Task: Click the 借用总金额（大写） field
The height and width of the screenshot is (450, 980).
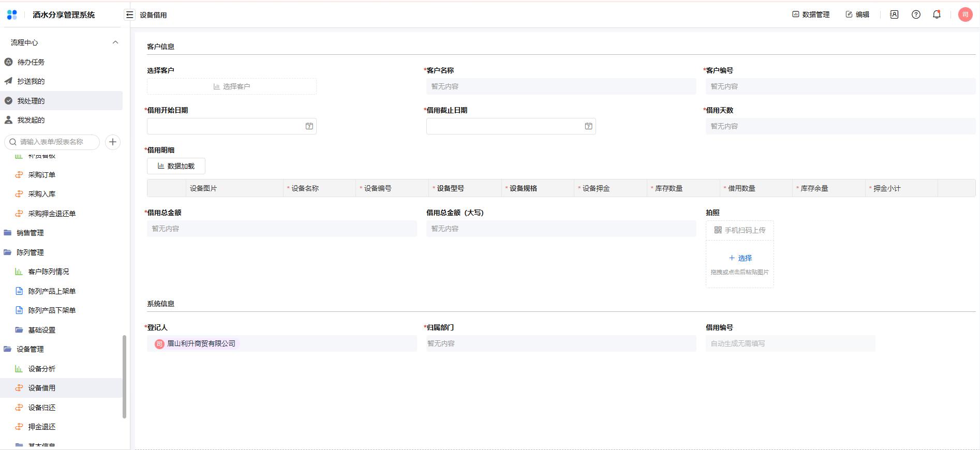Action: (561, 229)
